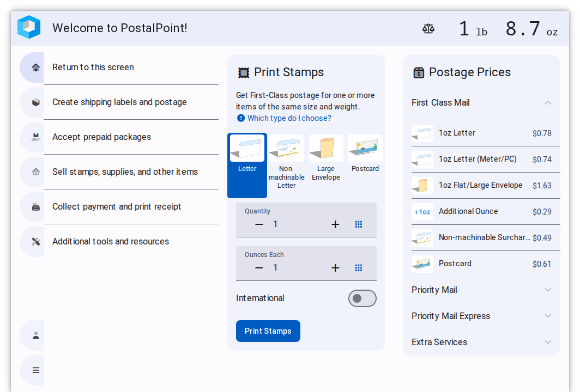Screen dimensions: 580x392
Task: Open Sell stamps, supplies, and other items
Action: (125, 172)
